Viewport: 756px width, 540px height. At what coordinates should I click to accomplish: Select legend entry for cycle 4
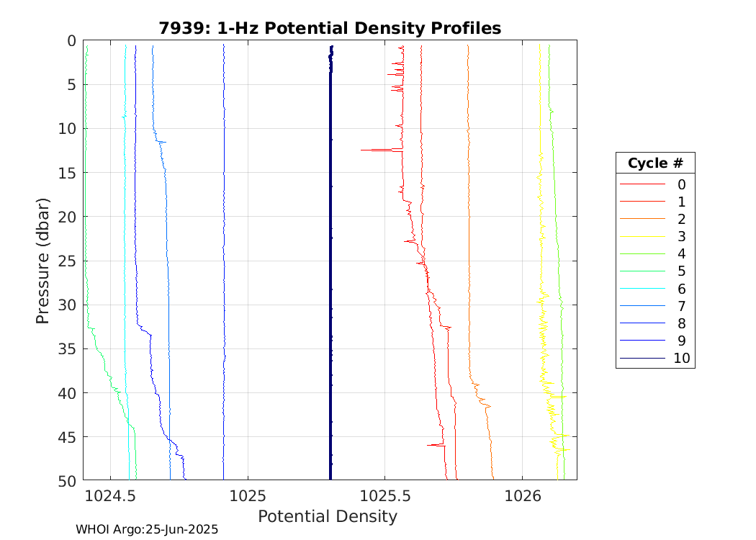tap(655, 253)
